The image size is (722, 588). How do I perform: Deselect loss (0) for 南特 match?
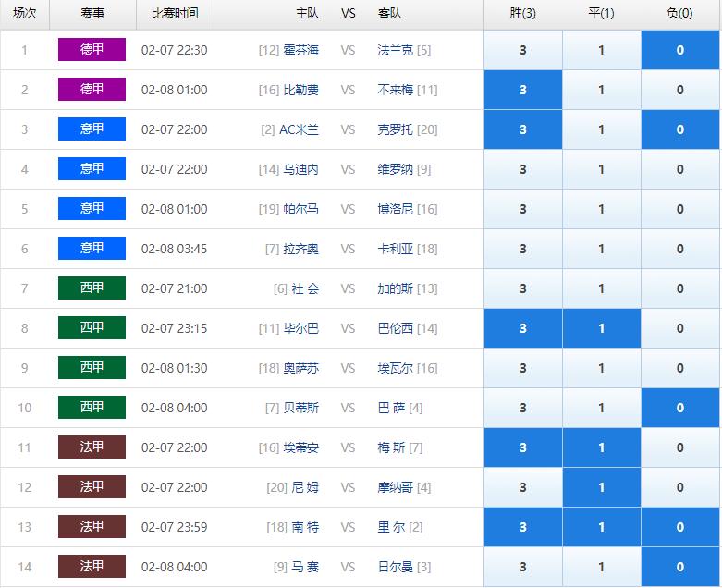pos(680,527)
